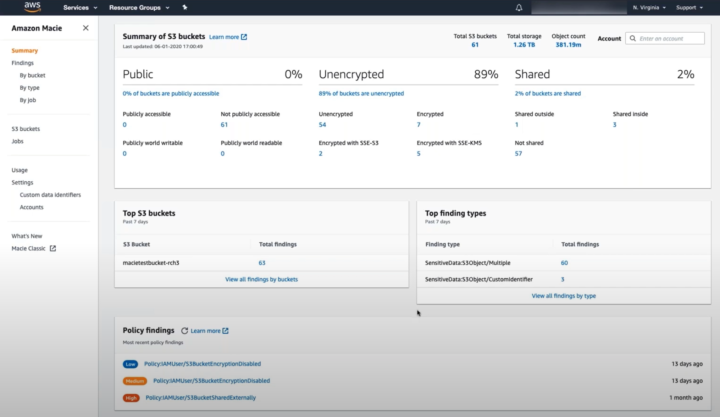Click 2% of buckets are shared
Image resolution: width=720 pixels, height=417 pixels.
548,94
